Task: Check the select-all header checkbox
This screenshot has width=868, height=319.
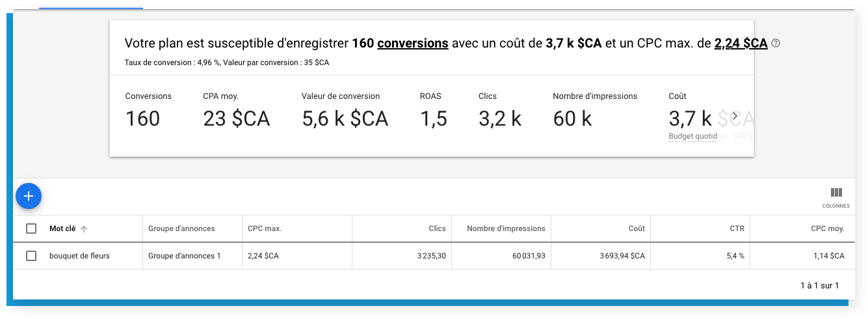Action: (x=31, y=229)
